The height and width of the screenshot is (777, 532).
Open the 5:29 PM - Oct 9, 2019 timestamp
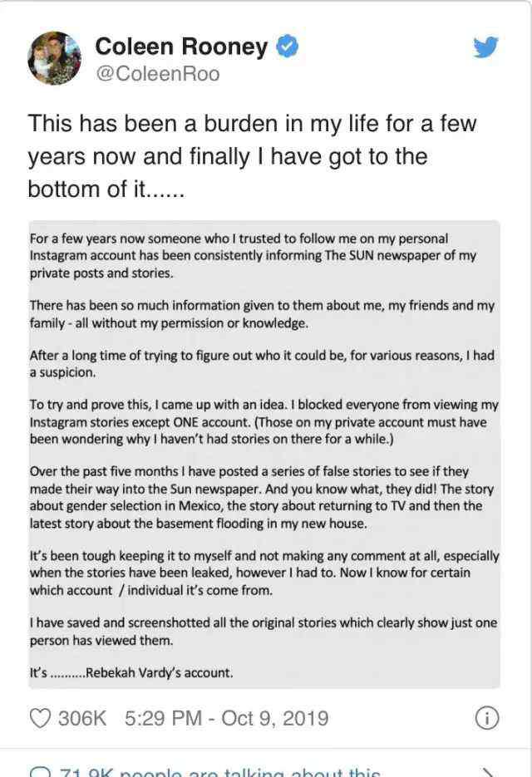tap(227, 718)
